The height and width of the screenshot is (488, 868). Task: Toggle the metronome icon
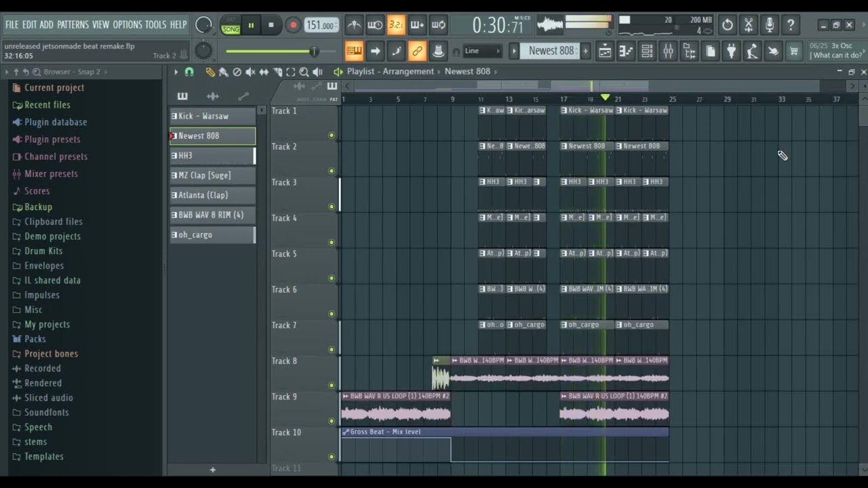354,26
